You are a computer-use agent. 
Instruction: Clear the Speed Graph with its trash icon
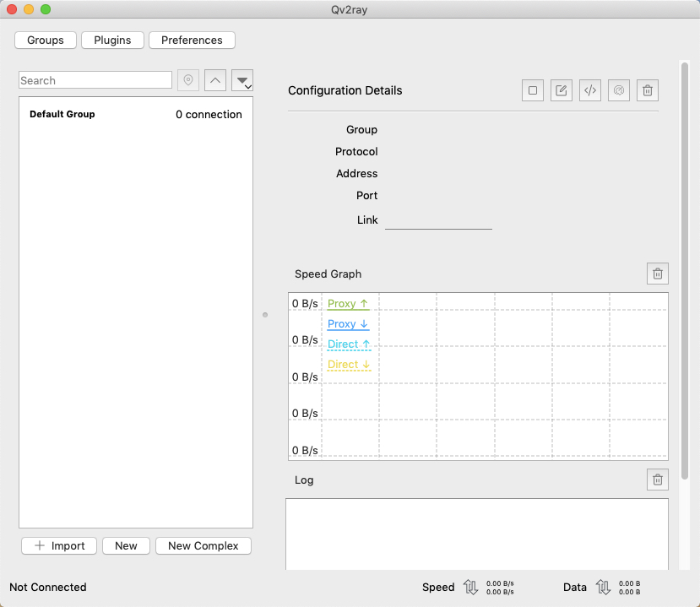(658, 274)
